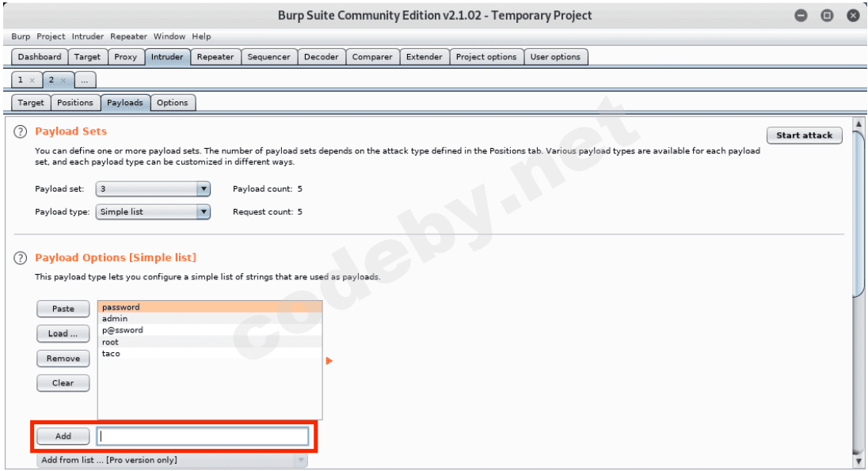Close Intruder attack tab 1
This screenshot has height=471, width=868.
click(x=32, y=80)
